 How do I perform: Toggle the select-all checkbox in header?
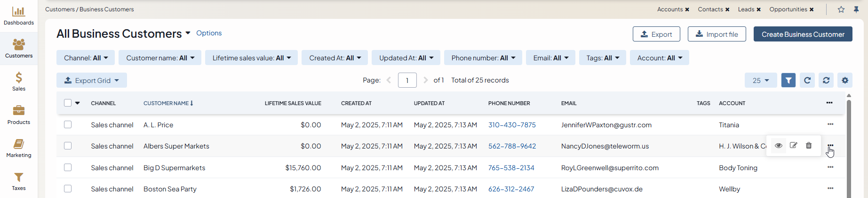click(x=68, y=103)
